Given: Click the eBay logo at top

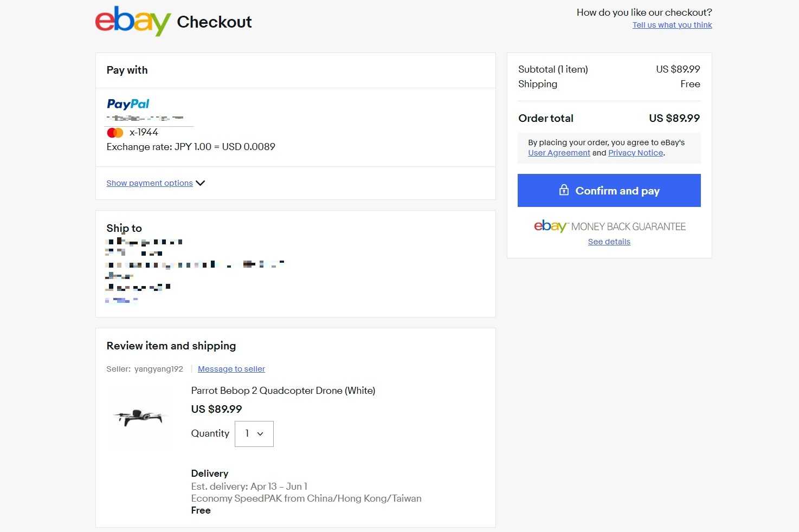Looking at the screenshot, I should point(133,21).
